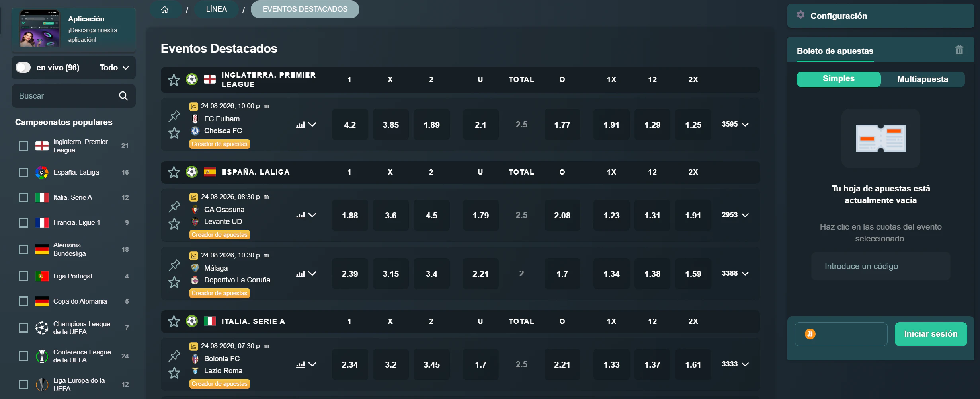This screenshot has width=980, height=399.
Task: Click soccer ball icon in Premier League header
Action: point(192,80)
